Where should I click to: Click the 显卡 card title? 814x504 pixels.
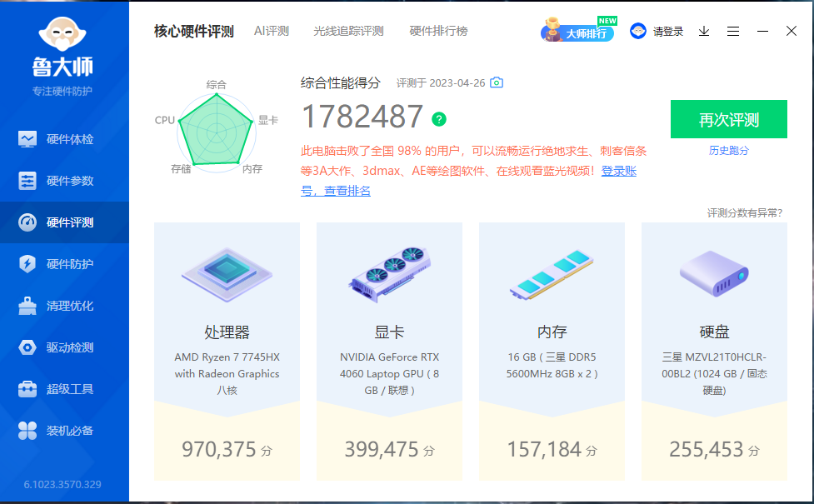[x=389, y=332]
